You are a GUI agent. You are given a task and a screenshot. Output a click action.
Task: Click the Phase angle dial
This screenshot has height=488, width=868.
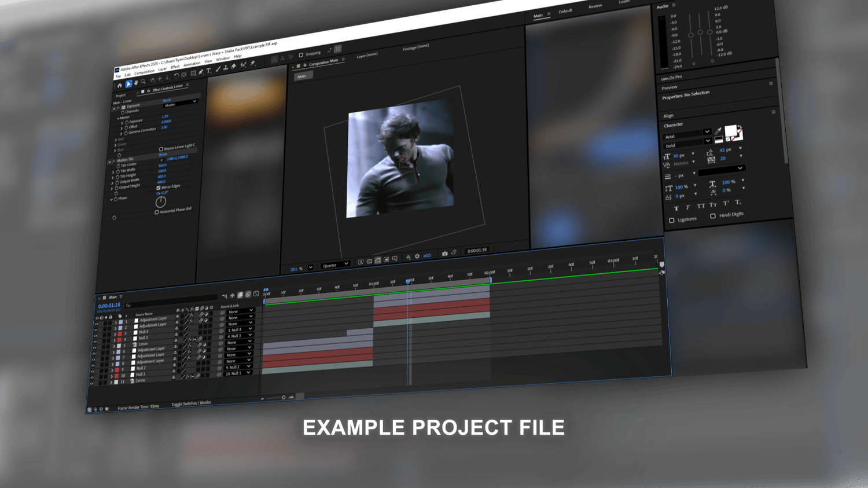click(x=161, y=202)
